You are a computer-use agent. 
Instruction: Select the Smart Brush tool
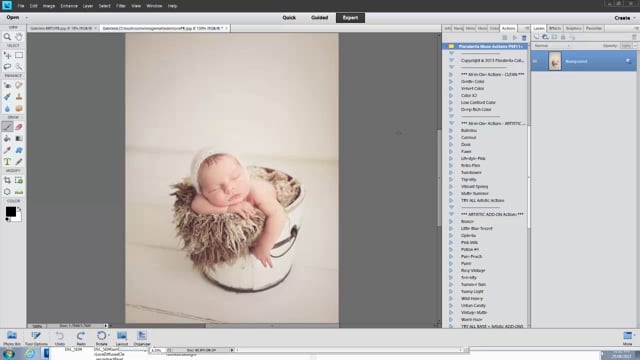[7, 97]
